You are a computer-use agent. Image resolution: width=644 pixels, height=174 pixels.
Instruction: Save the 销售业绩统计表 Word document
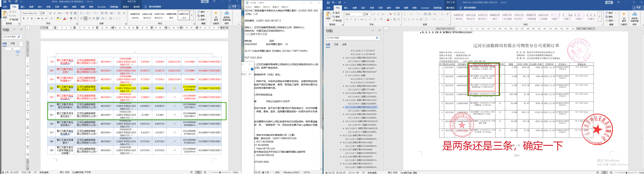coord(5,2)
